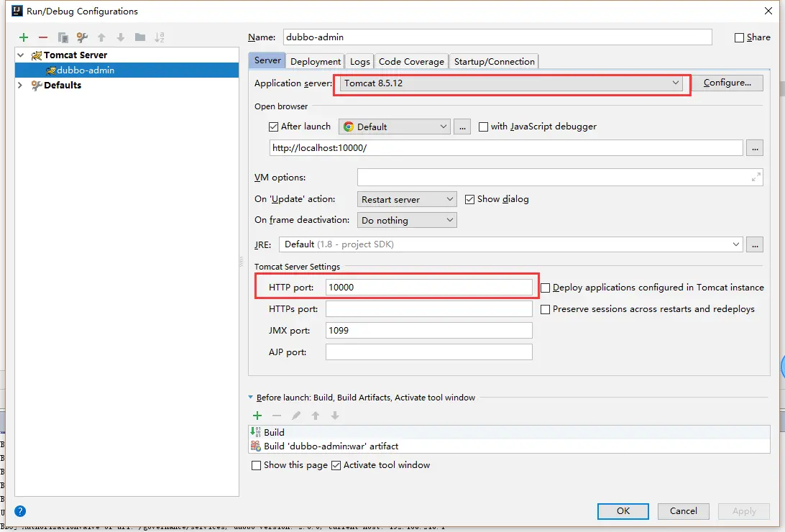
Task: Expand the Defaults tree node
Action: tap(21, 85)
